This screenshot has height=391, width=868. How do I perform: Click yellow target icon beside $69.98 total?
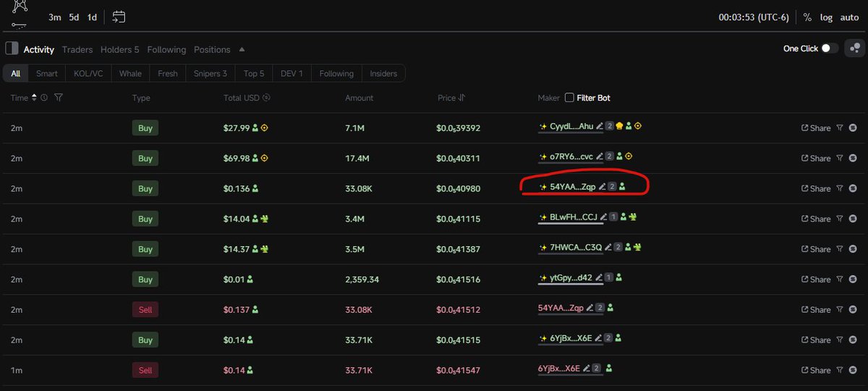click(265, 158)
